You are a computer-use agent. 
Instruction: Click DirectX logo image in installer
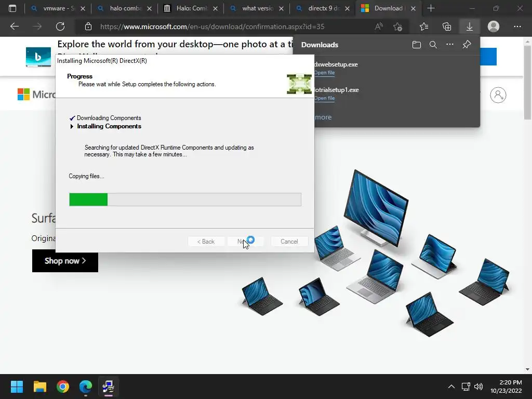pyautogui.click(x=299, y=84)
